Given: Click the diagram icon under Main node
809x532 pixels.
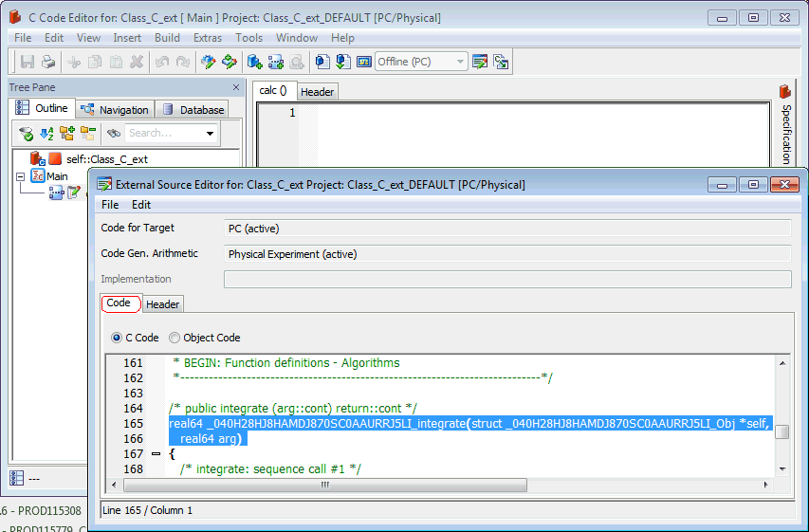Looking at the screenshot, I should click(x=56, y=193).
